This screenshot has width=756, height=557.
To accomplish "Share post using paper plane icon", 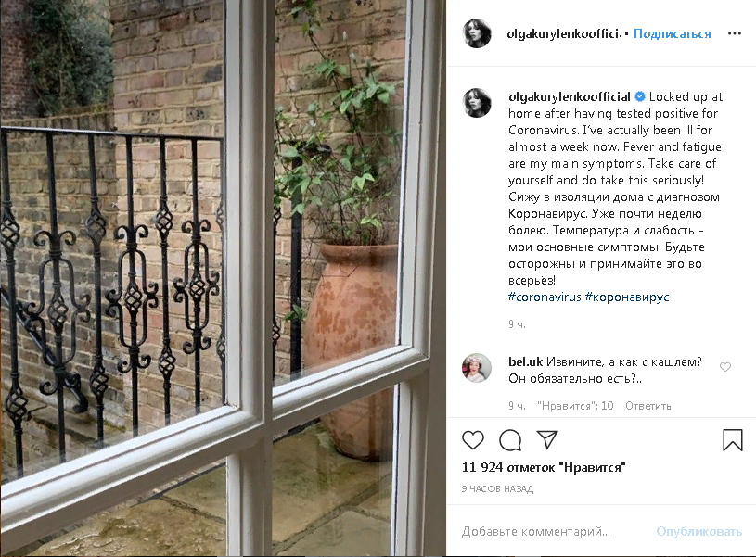I will pos(547,439).
